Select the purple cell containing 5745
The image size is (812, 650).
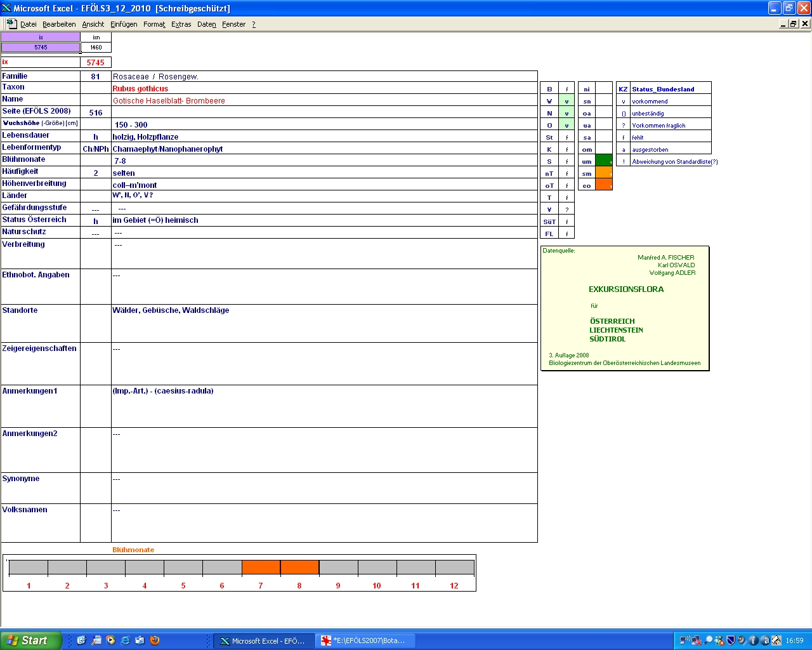41,48
